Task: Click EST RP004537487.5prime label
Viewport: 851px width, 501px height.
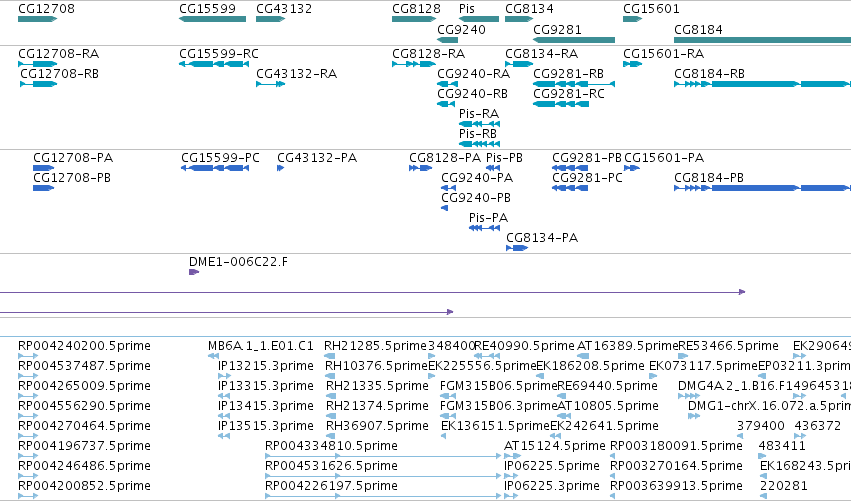Action: point(84,366)
